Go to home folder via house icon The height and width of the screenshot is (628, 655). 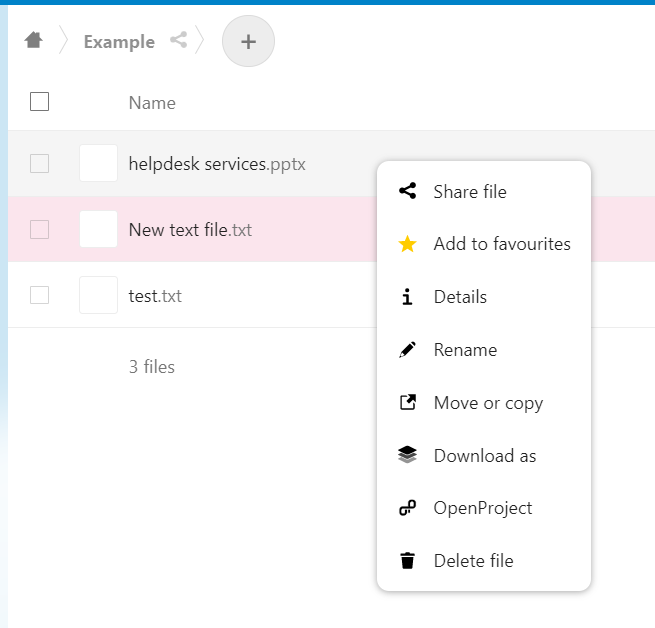click(33, 41)
